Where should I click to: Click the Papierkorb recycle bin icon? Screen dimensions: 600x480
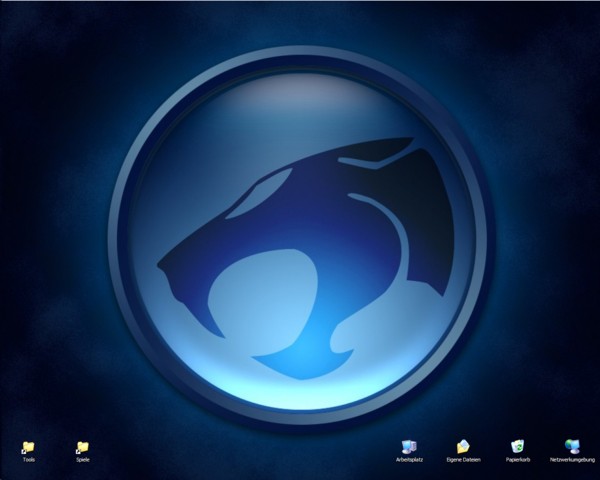coord(517,446)
